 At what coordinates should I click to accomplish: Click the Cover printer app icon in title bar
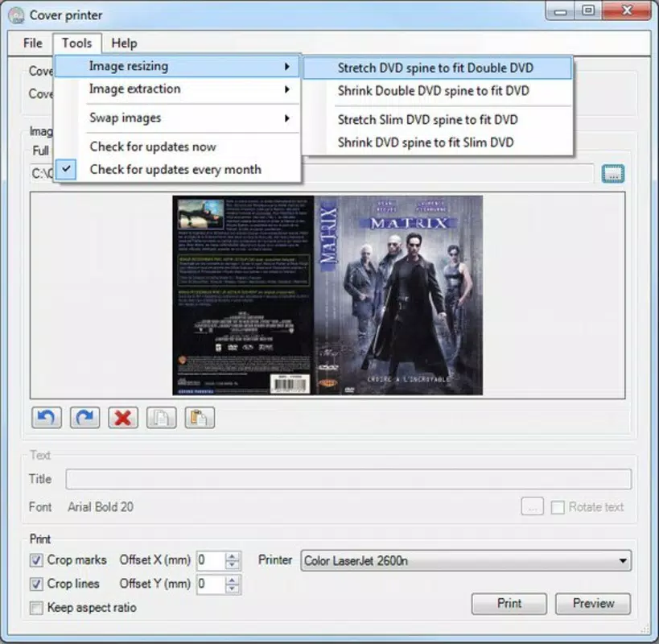[x=16, y=15]
